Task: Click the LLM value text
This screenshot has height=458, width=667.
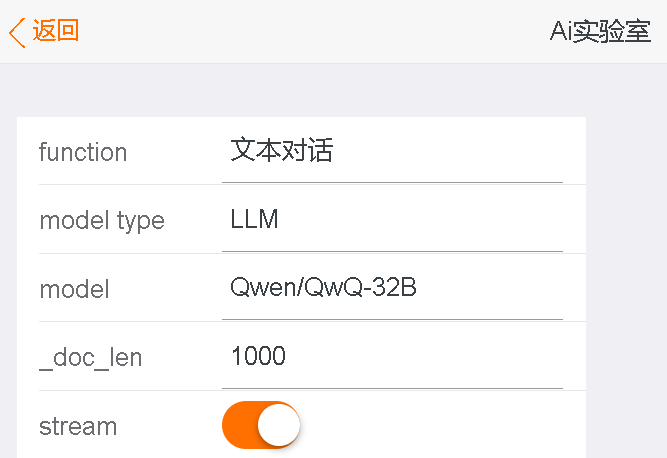Action: pos(254,220)
